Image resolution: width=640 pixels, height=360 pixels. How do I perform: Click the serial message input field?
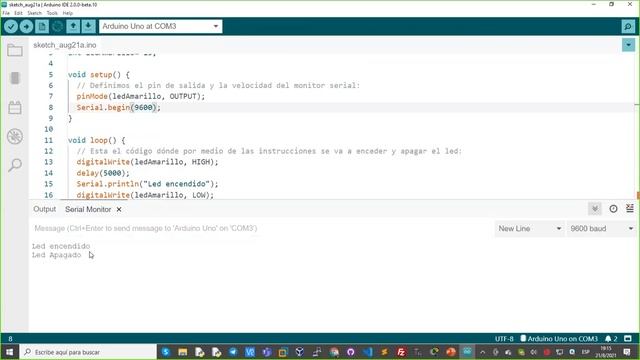pyautogui.click(x=261, y=228)
